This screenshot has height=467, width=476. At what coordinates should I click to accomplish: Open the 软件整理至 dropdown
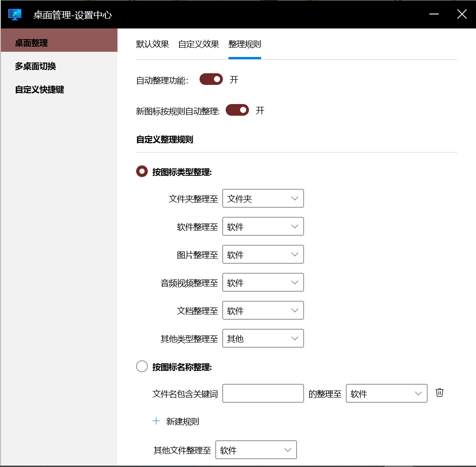[263, 226]
